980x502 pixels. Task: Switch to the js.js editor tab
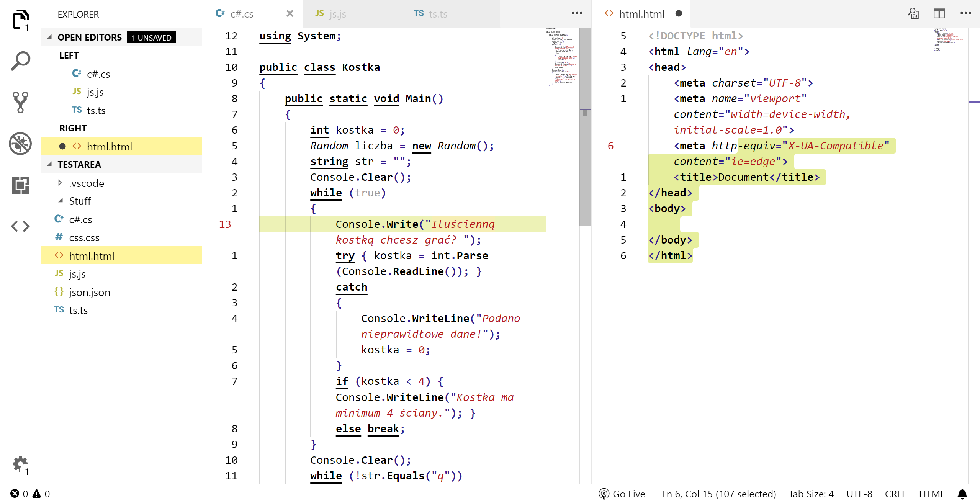pyautogui.click(x=337, y=14)
